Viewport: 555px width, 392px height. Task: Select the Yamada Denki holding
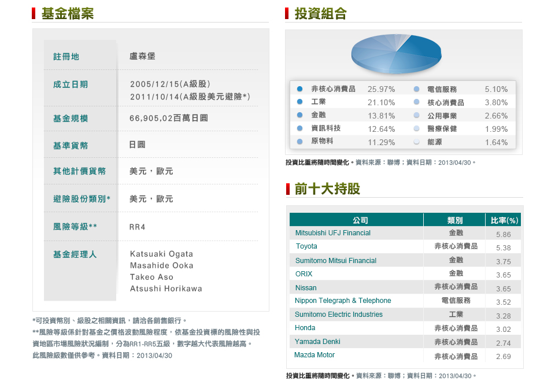coord(317,342)
